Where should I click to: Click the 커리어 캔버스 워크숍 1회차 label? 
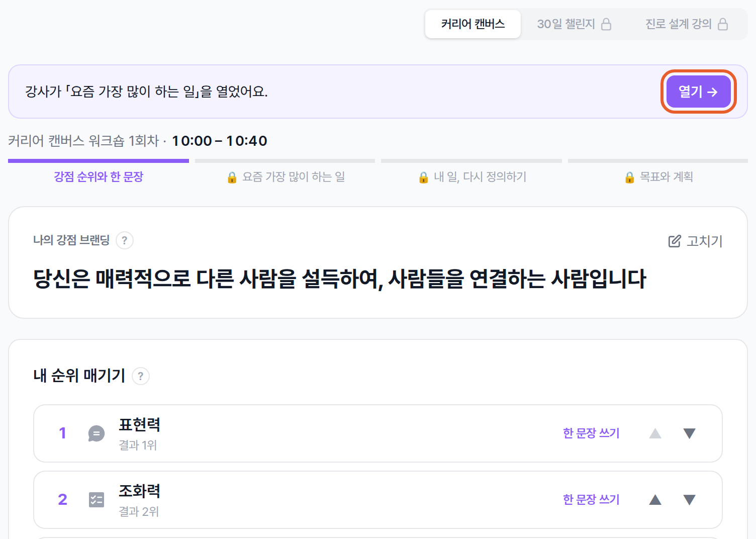coord(83,141)
